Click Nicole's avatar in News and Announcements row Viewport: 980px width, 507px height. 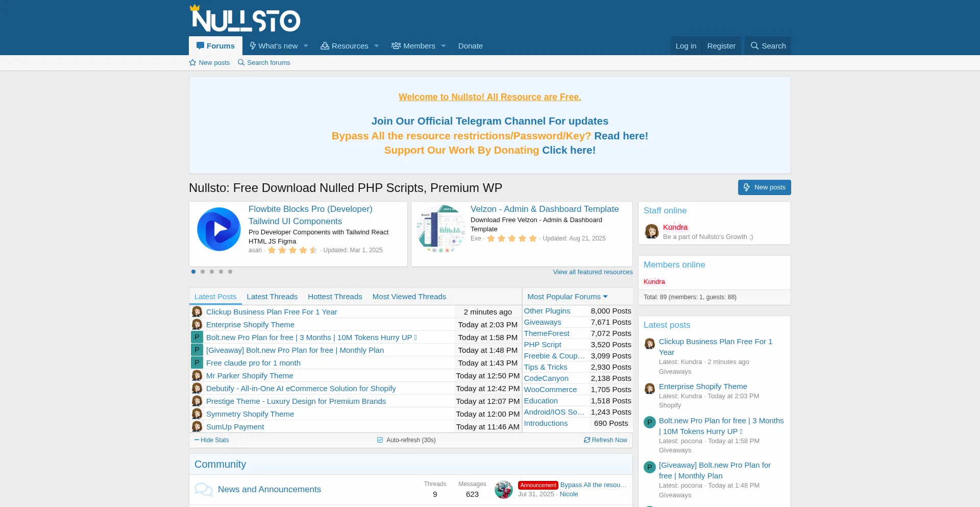504,490
